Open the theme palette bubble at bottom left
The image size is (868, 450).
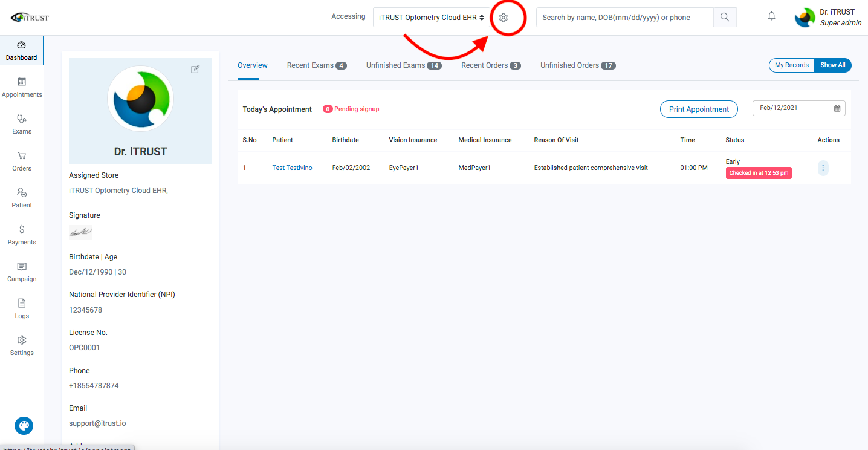[24, 426]
